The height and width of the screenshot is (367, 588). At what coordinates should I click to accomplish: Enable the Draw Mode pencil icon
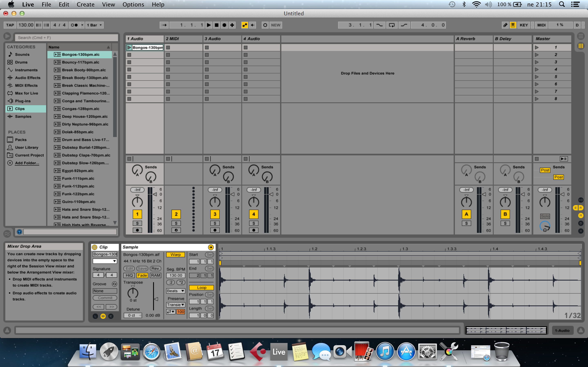pos(505,25)
